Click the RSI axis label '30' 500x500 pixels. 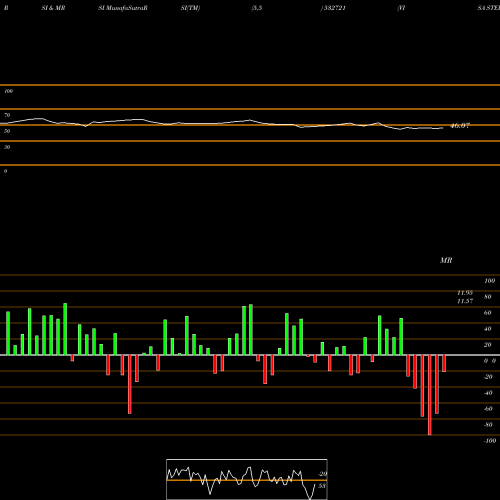point(7,147)
